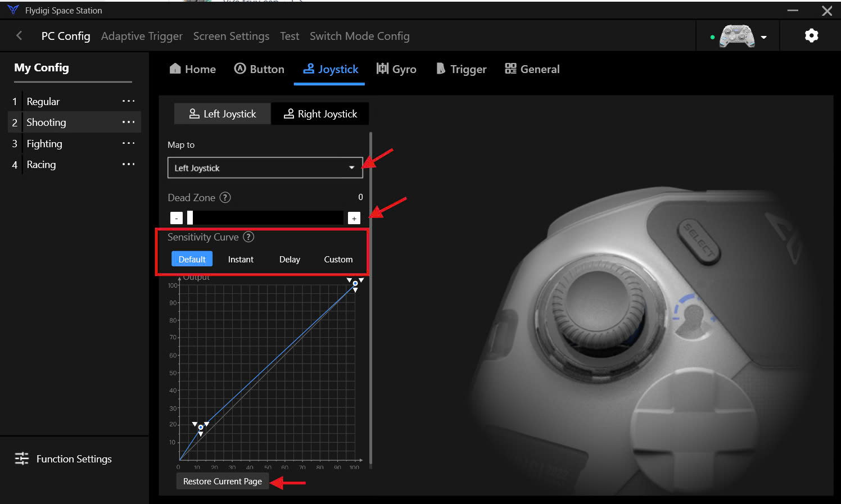Select the Instant sensitivity curve

click(x=241, y=260)
